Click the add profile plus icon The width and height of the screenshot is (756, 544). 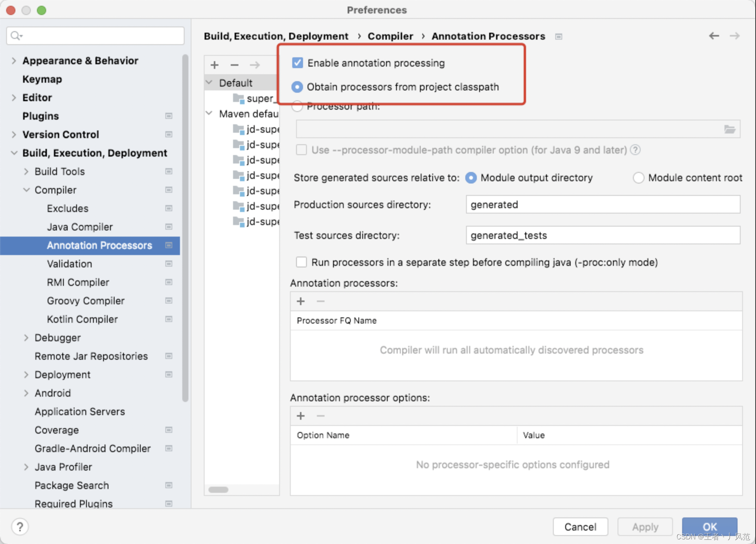tap(215, 65)
